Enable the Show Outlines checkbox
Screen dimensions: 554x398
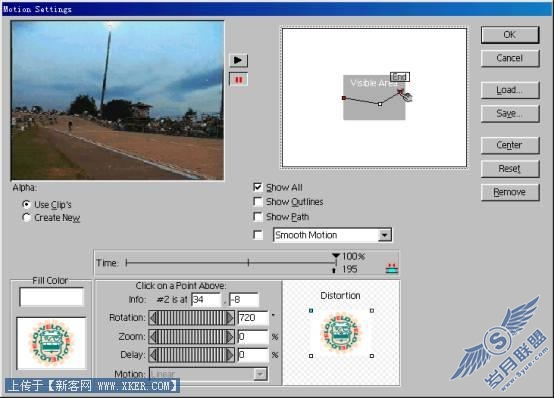pos(258,202)
